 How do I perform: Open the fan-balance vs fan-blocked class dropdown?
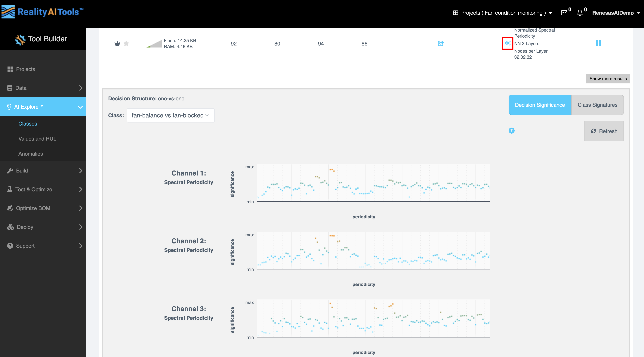(171, 115)
